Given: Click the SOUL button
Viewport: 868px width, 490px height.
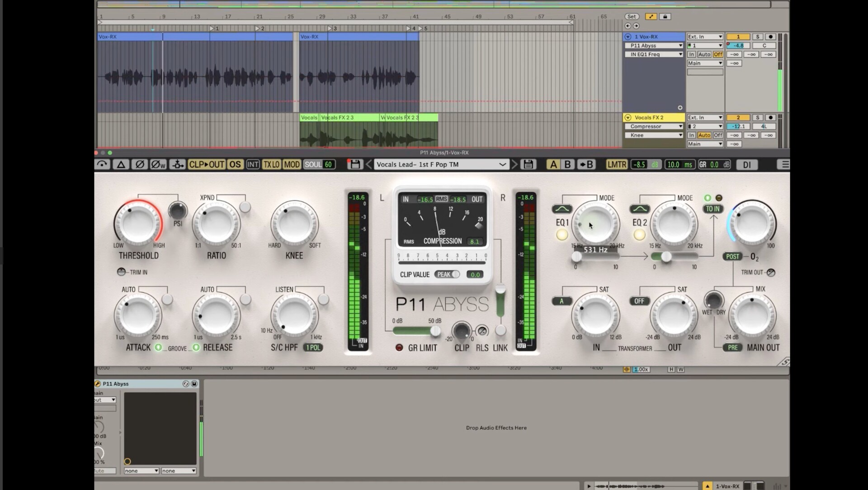Looking at the screenshot, I should pos(313,164).
